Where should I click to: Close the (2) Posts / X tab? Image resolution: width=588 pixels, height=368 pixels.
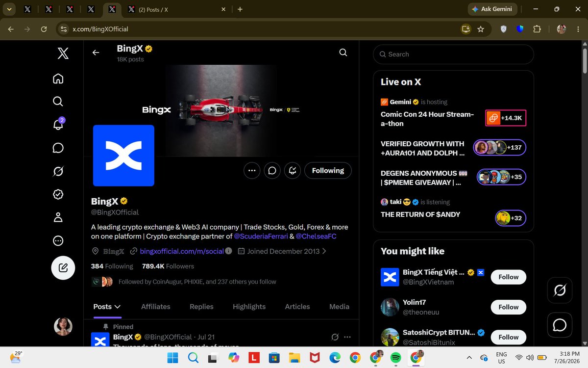[x=223, y=9]
